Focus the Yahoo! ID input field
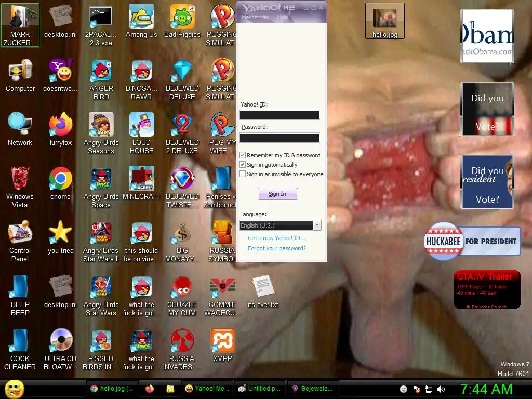This screenshot has width=532, height=399. 280,115
